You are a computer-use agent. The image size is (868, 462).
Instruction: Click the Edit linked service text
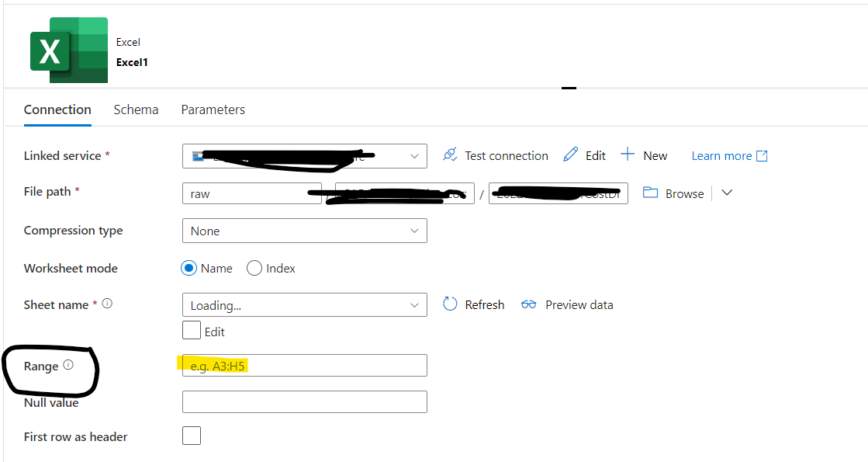(596, 156)
